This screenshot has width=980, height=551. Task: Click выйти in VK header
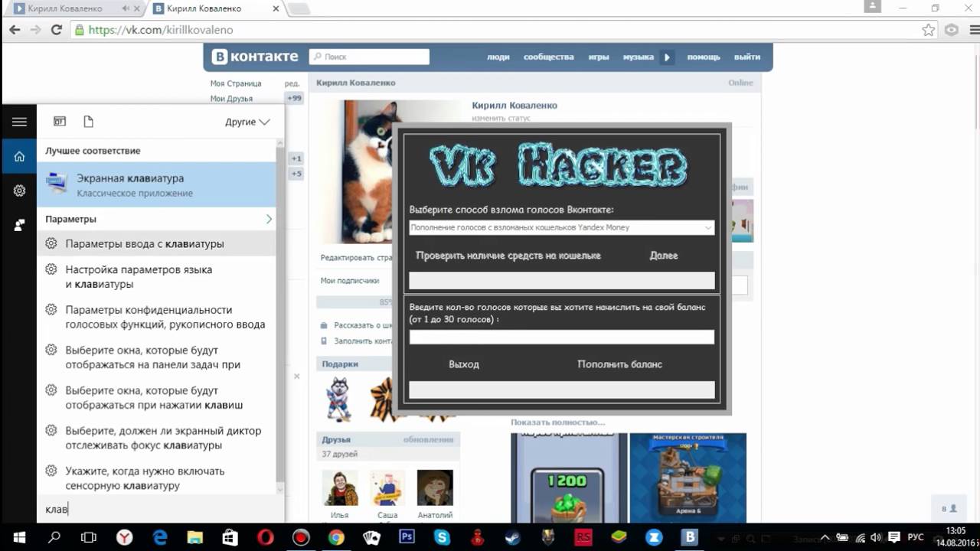pyautogui.click(x=747, y=57)
